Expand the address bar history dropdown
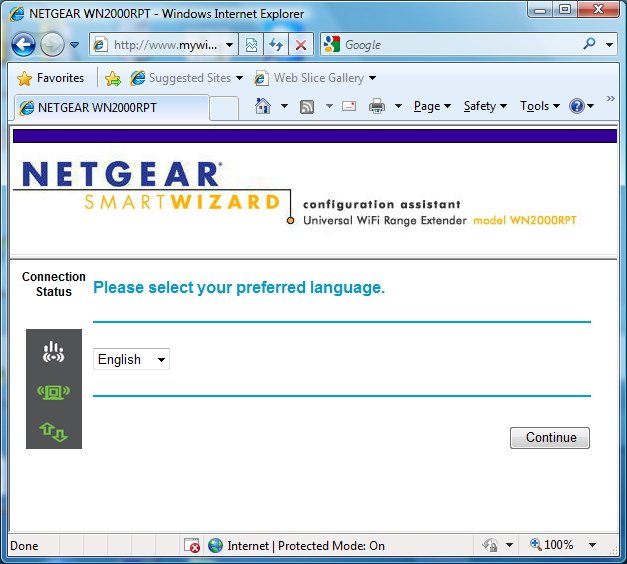627x564 pixels. [230, 45]
